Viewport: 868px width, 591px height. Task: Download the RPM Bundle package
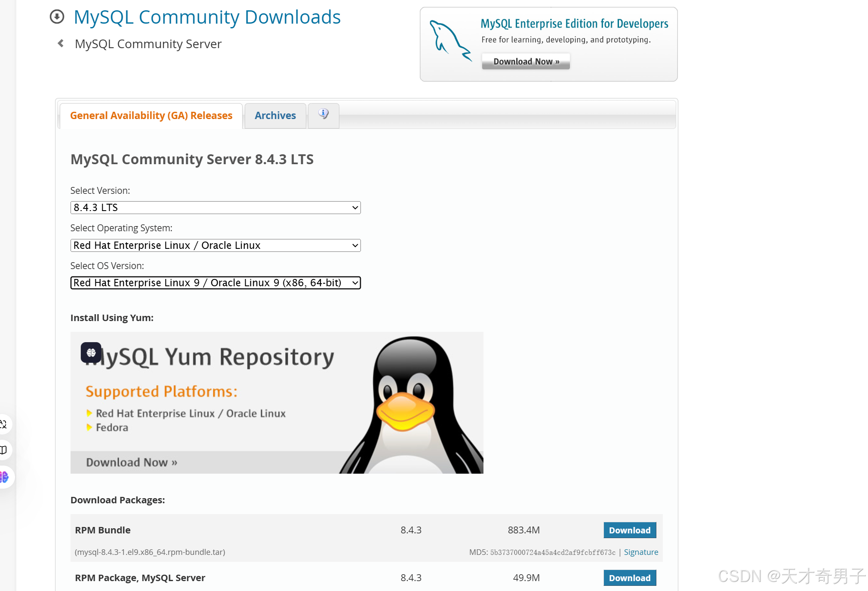630,530
